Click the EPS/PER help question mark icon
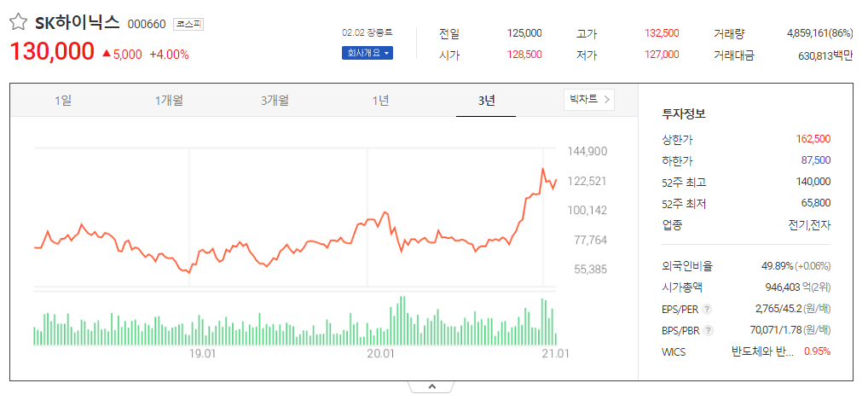This screenshot has width=868, height=412. (x=707, y=309)
